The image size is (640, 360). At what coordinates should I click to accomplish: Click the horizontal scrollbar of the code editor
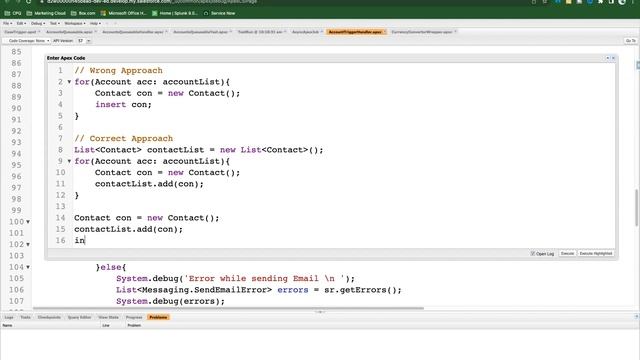(229, 309)
